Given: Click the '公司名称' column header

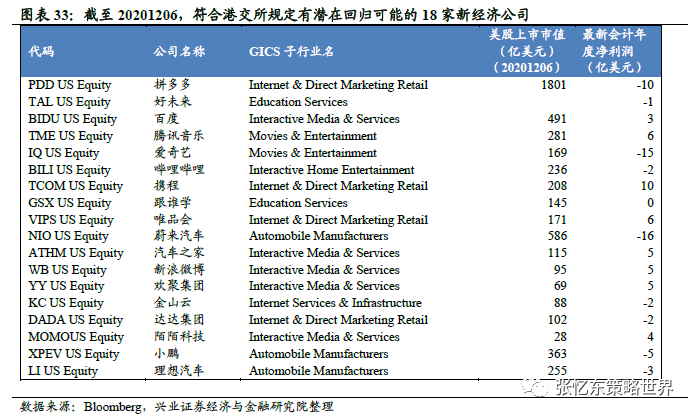Looking at the screenshot, I should point(179,51).
